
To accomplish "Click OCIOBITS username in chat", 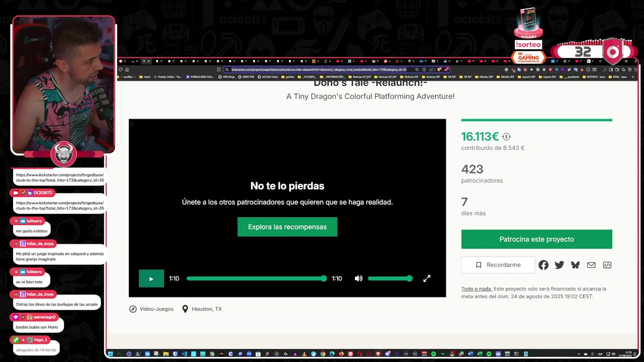I will tap(43, 193).
